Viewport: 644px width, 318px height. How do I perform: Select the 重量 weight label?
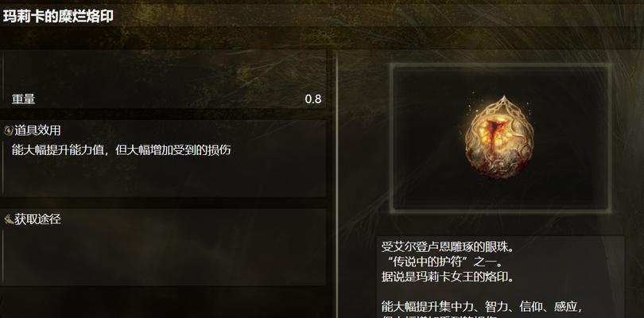coord(23,99)
